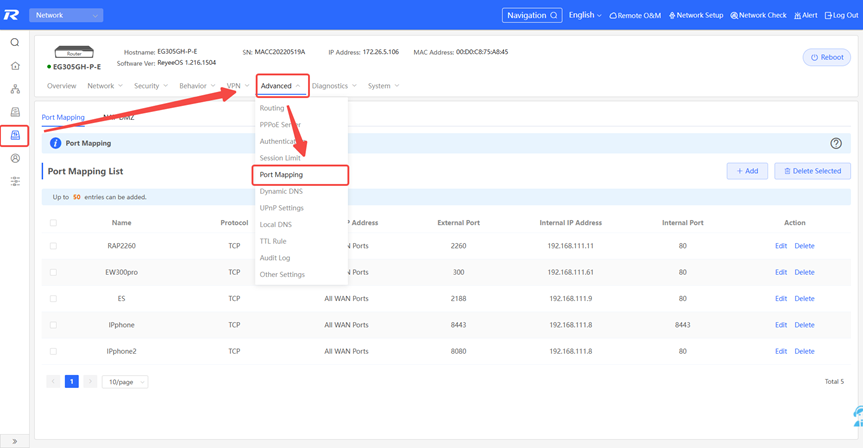Click the router device image
The width and height of the screenshot is (863, 448).
[74, 52]
